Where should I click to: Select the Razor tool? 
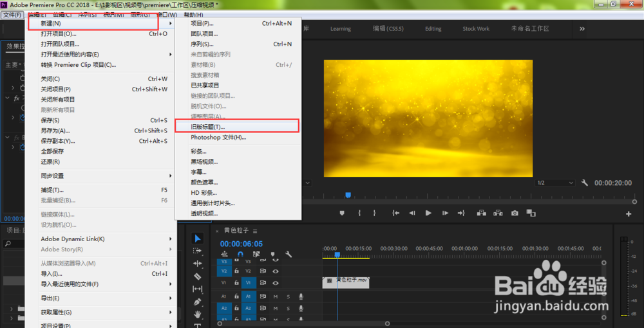coord(198,277)
